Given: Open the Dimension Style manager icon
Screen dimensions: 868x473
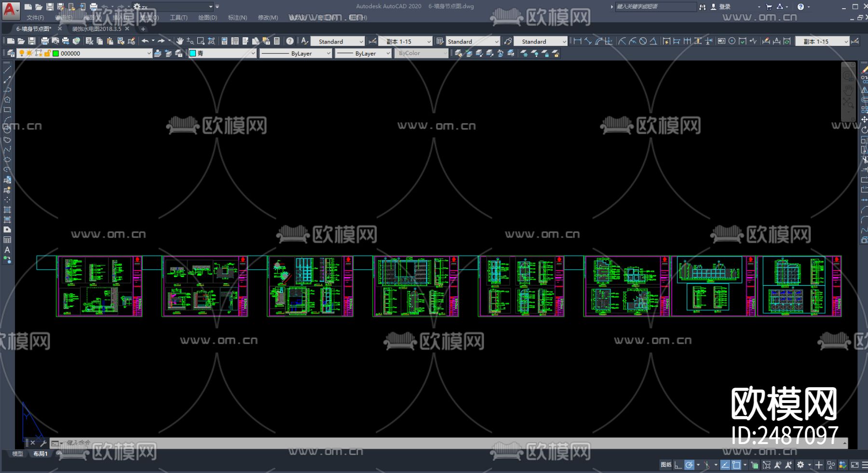Looking at the screenshot, I should coord(373,42).
